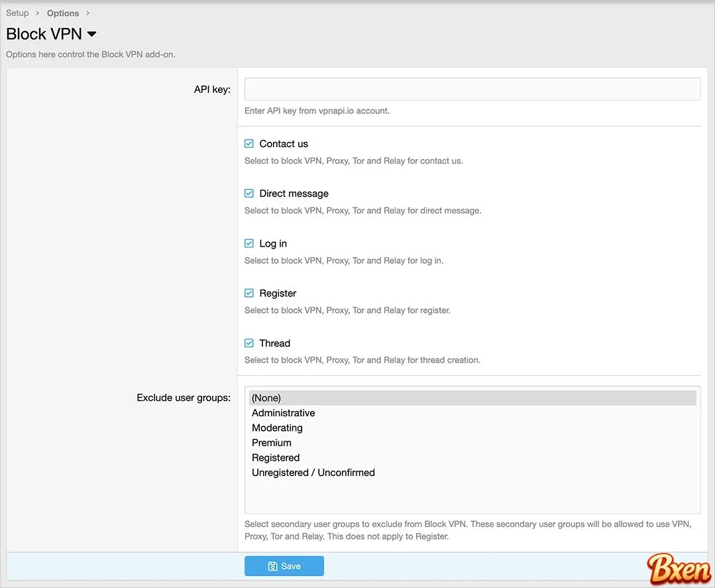Open Options breadcrumb link
The image size is (715, 588).
tap(63, 13)
